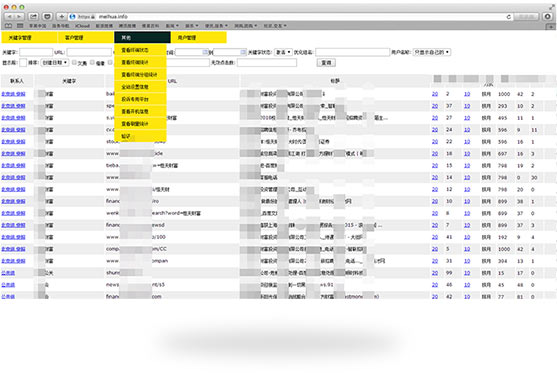Show Top Sites grid icon

(x=20, y=26)
